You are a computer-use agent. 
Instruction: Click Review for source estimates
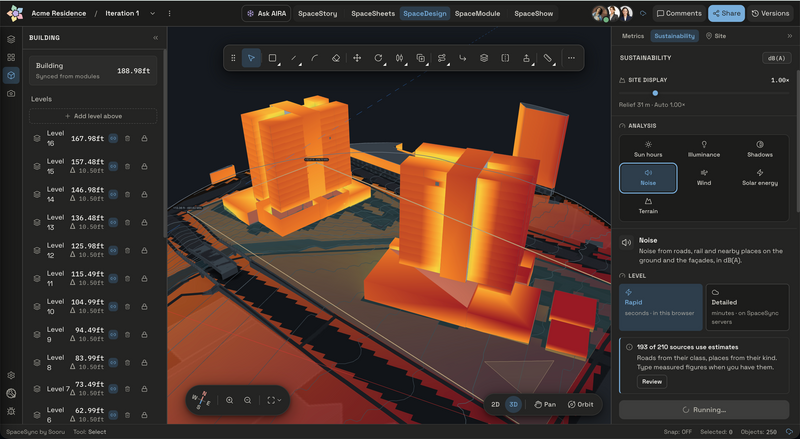652,381
